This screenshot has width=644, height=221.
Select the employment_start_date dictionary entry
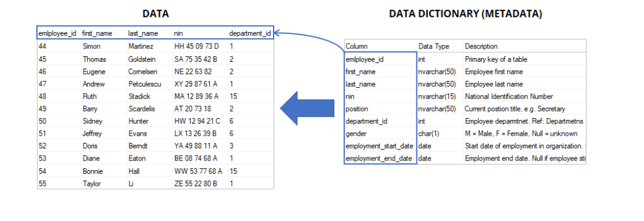[x=380, y=146]
